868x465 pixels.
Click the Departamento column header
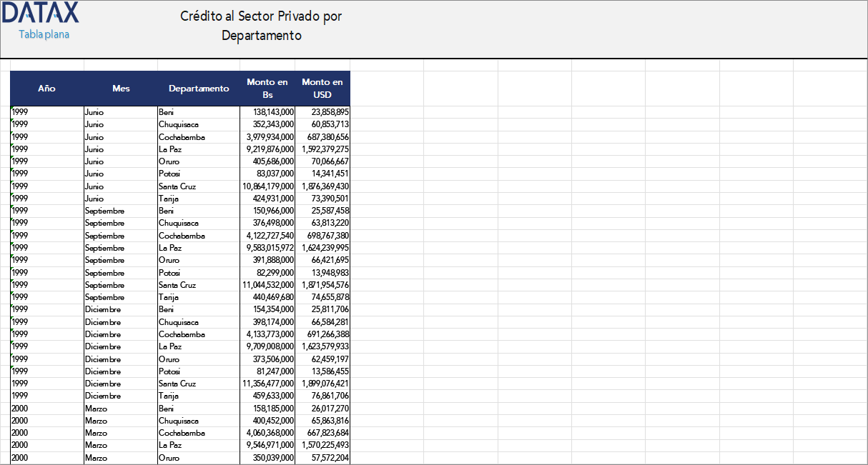(199, 89)
